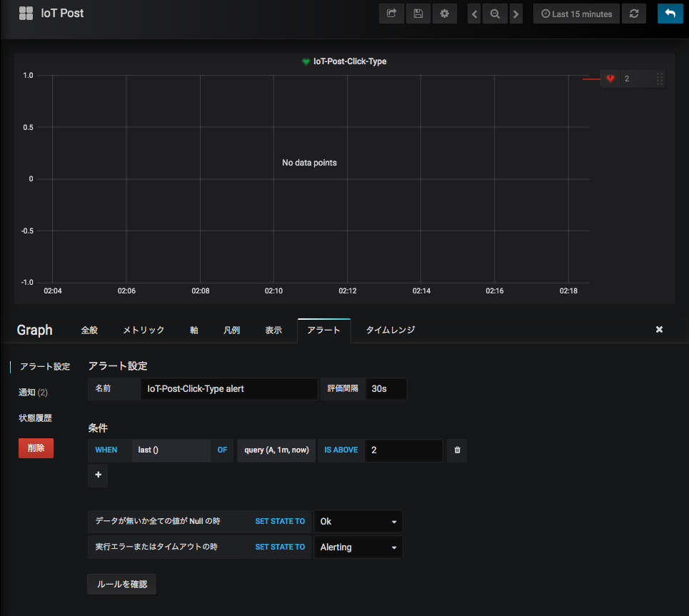The height and width of the screenshot is (616, 689).
Task: Click the ルールを確認 button
Action: tap(121, 585)
